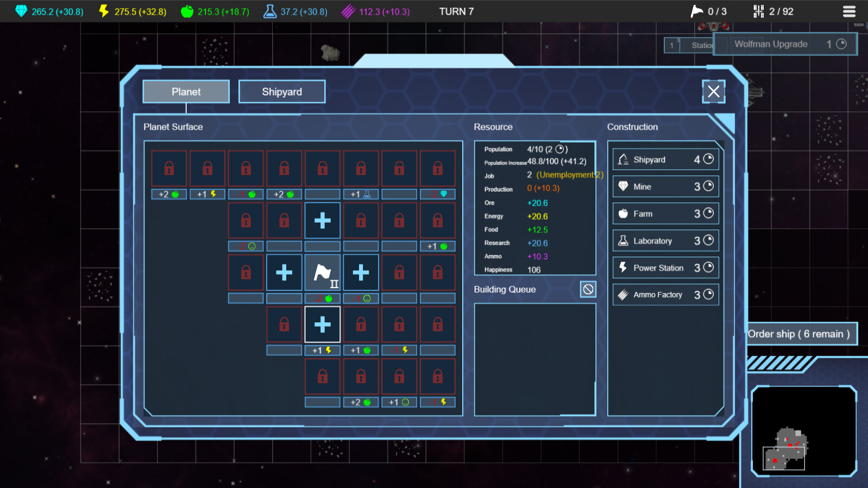Click the research flask resource icon
This screenshot has height=488, width=868.
(270, 11)
